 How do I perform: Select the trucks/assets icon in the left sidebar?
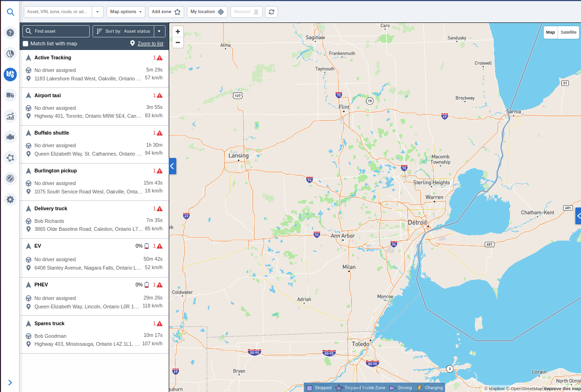click(10, 95)
